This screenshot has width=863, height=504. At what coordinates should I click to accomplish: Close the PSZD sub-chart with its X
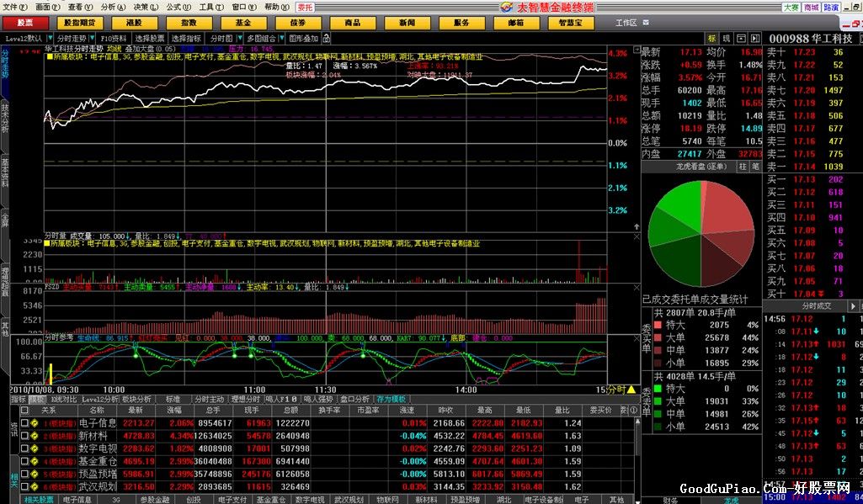coord(637,287)
